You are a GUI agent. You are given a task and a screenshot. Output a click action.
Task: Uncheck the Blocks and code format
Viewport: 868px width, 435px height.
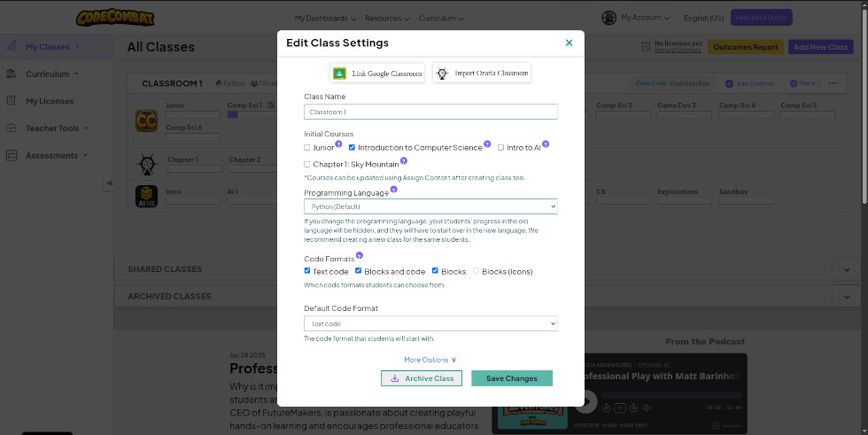coord(358,270)
